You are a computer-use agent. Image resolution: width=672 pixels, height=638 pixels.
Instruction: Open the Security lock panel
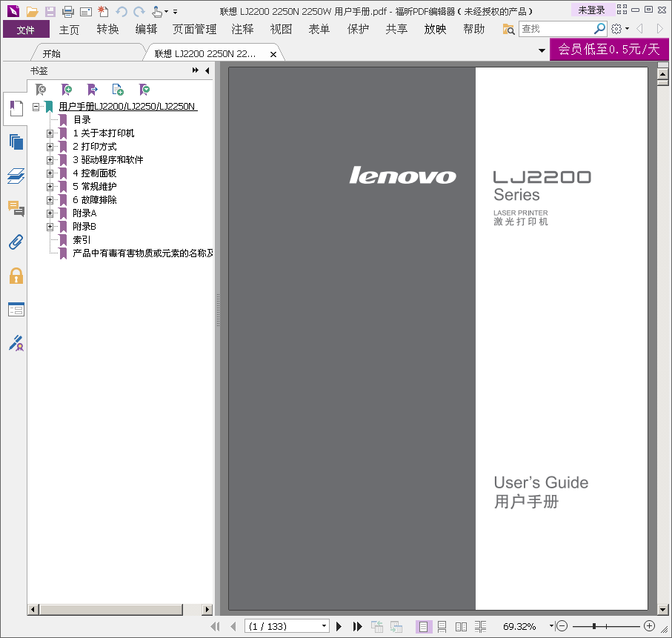click(x=16, y=276)
